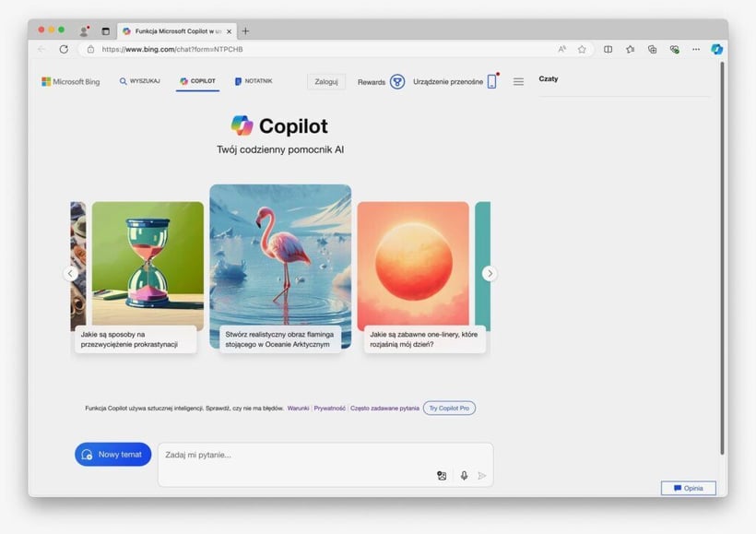
Task: Open the Settings and more ellipsis menu
Action: (x=696, y=49)
